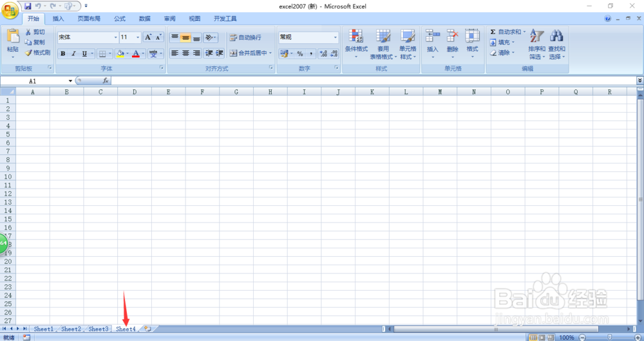
Task: Switch to Page Layout (页面布局) tab
Action: (89, 19)
